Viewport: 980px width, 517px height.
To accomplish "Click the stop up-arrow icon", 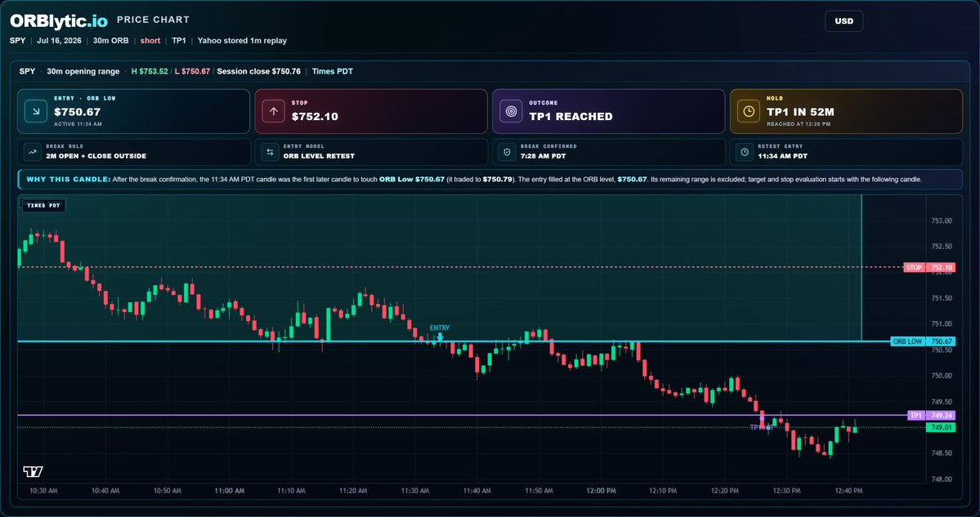I will (273, 111).
